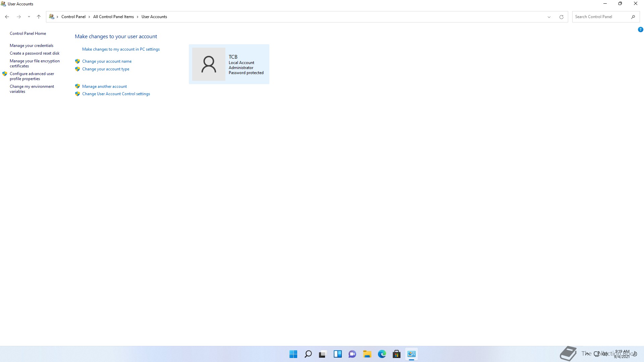Open Change User Account Control settings
The width and height of the screenshot is (644, 362).
tap(116, 94)
